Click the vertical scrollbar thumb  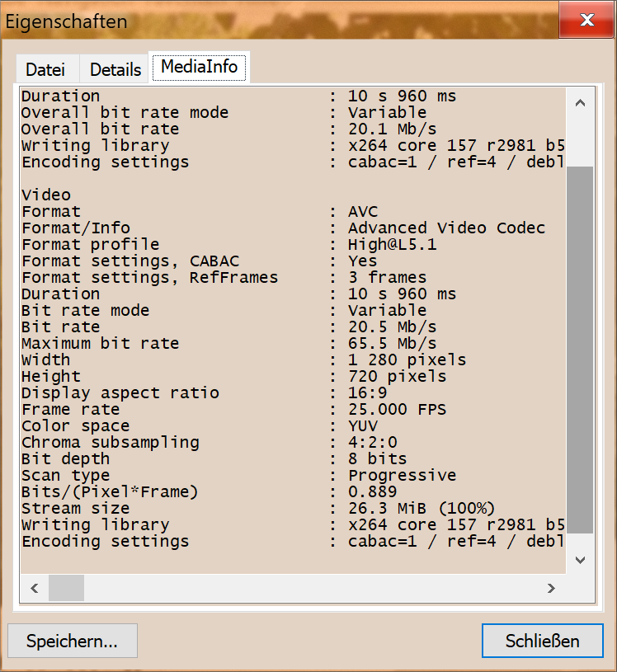[x=580, y=346]
